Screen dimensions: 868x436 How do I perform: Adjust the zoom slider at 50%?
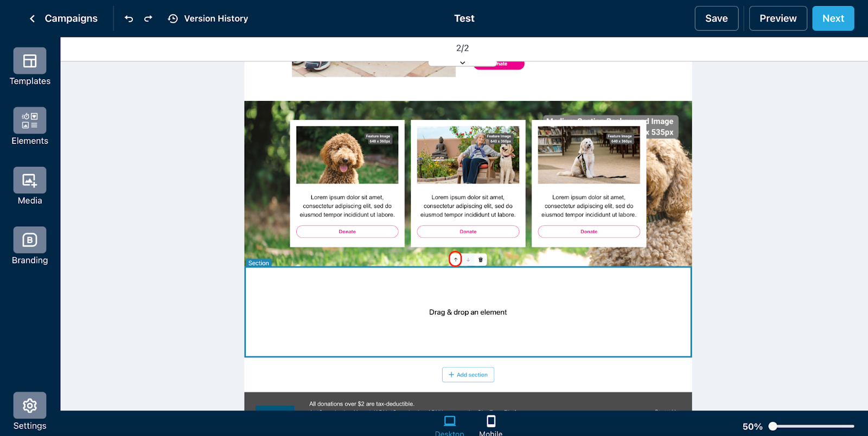click(773, 426)
